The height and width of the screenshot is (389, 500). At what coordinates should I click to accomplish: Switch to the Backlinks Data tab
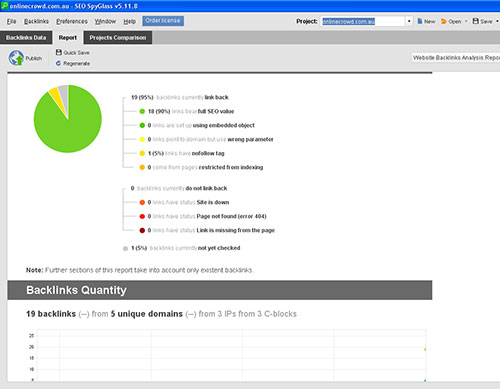pos(26,38)
